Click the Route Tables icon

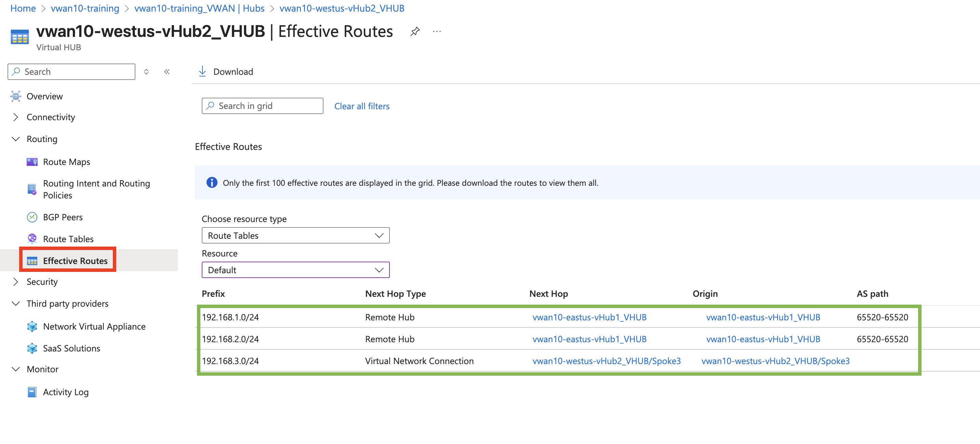pyautogui.click(x=32, y=239)
